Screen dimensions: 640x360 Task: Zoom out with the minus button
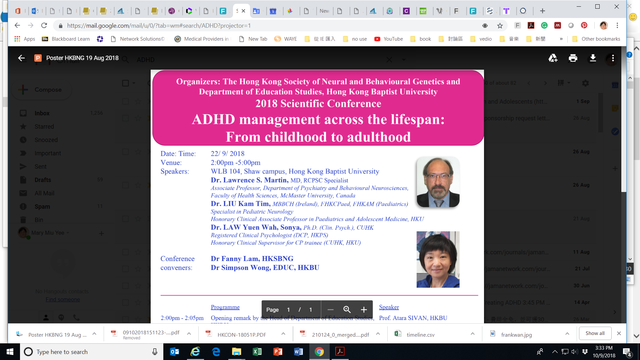(x=330, y=310)
